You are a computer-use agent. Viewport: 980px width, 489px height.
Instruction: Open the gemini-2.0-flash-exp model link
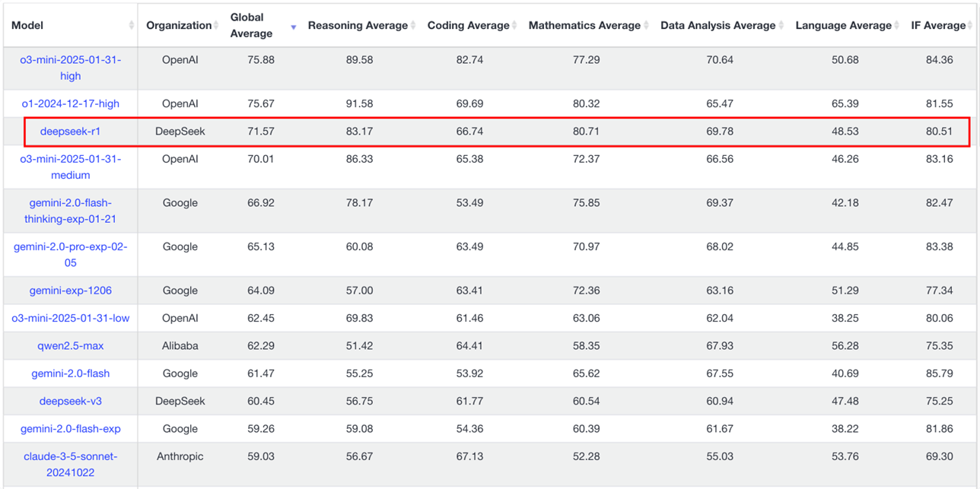click(x=70, y=429)
